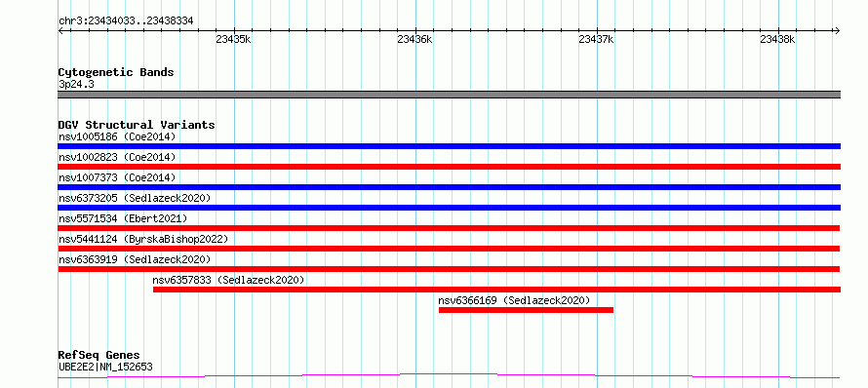Open the RefSeq Genes track heading
Image resolution: width=868 pixels, height=388 pixels.
tap(99, 356)
